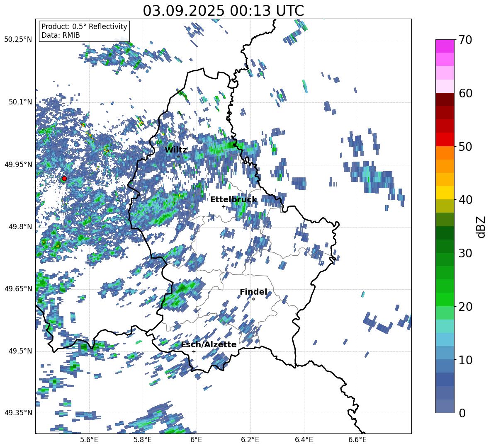Image resolution: width=491 pixels, height=448 pixels.
Task: Click the bright green colorbar swatch above 20
Action: click(x=445, y=299)
